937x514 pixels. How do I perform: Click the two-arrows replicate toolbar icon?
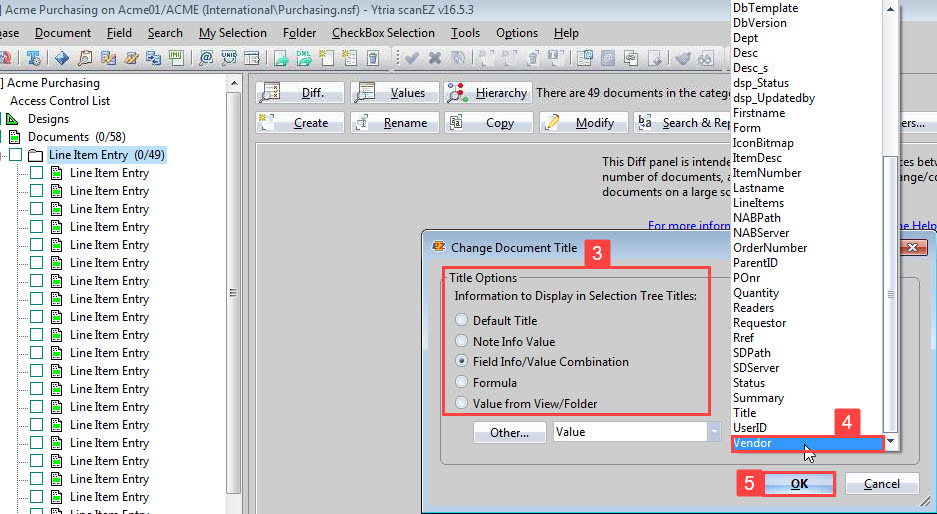(154, 57)
